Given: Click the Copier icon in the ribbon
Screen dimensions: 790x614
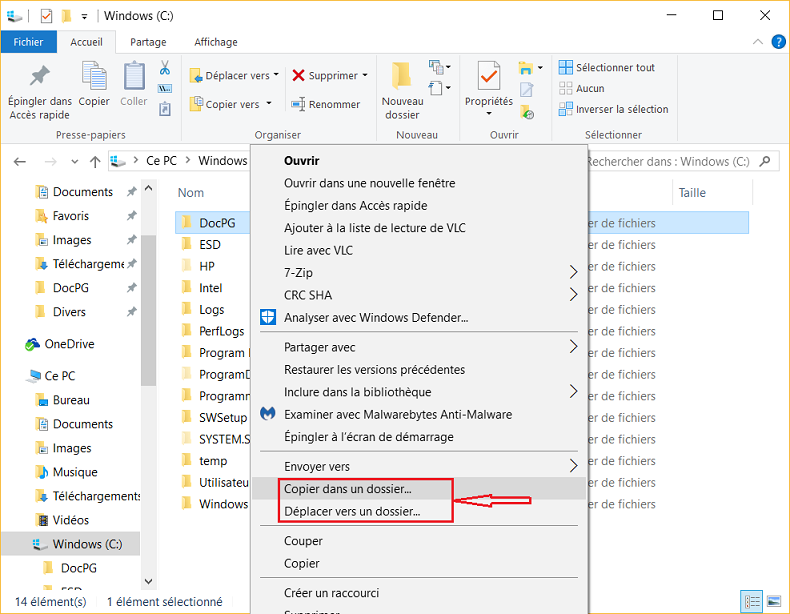Looking at the screenshot, I should click(94, 76).
